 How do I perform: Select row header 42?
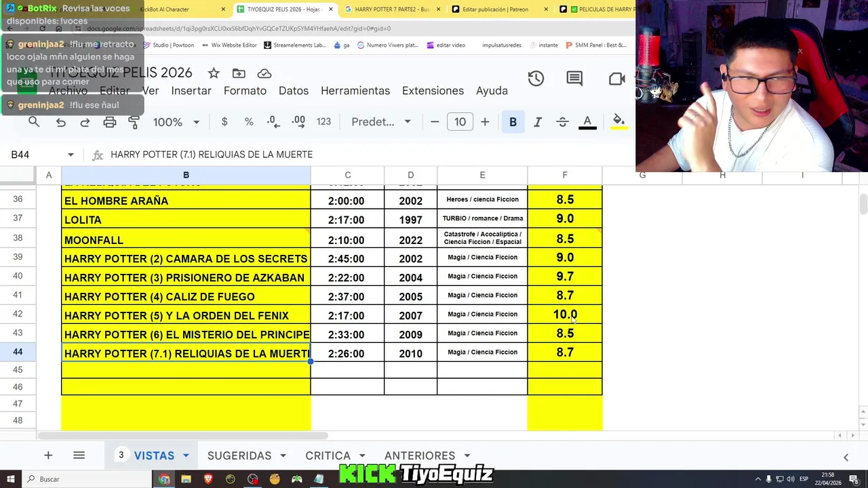click(x=18, y=314)
